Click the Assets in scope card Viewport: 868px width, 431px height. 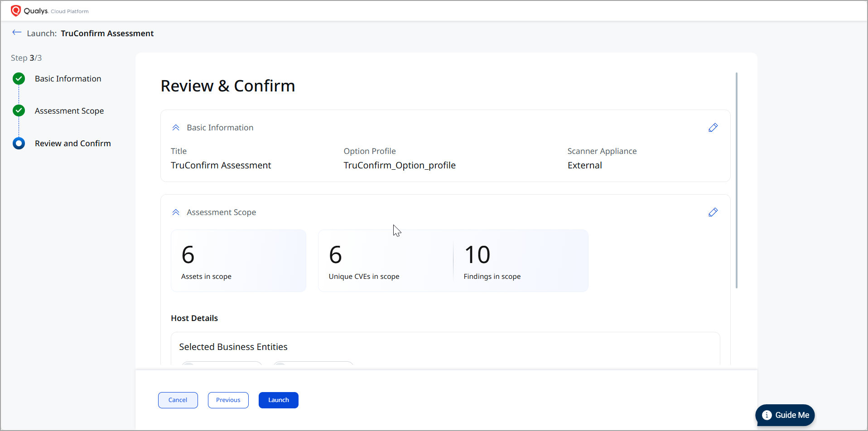pyautogui.click(x=238, y=261)
